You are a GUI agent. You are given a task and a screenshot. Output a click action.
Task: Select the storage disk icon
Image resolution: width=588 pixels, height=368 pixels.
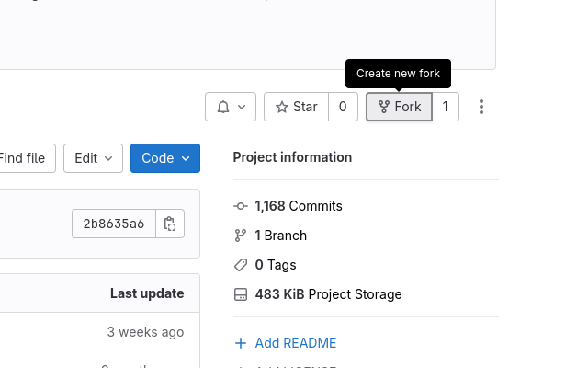pyautogui.click(x=241, y=294)
